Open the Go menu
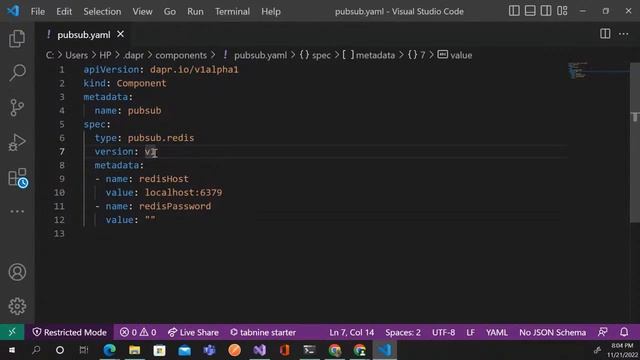The width and height of the screenshot is (640, 360). coord(170,11)
